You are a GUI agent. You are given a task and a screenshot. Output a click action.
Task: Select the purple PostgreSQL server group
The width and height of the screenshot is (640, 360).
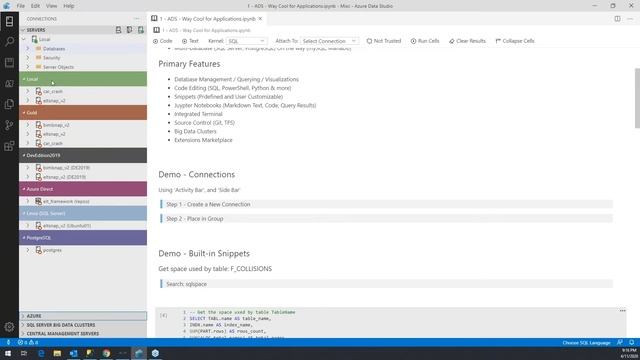[83, 237]
